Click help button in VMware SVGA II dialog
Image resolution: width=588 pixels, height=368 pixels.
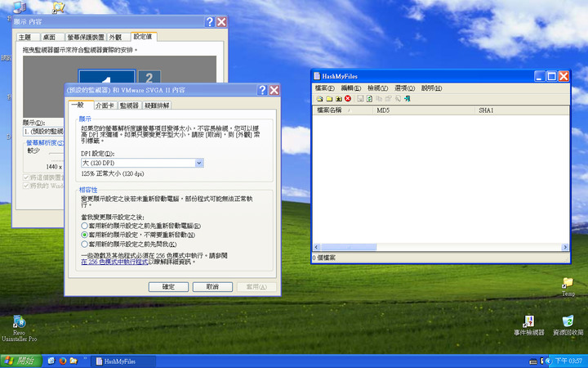tap(262, 90)
